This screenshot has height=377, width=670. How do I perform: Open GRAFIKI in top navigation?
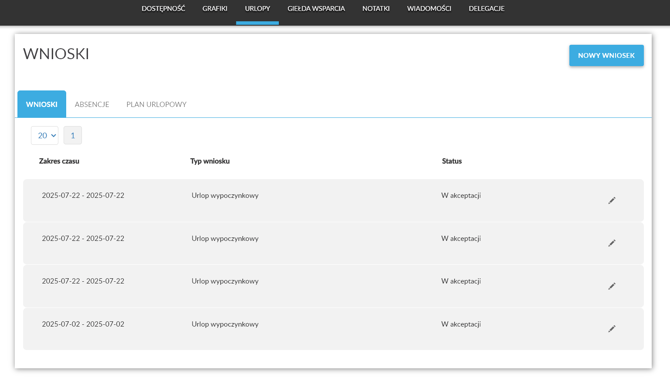click(x=215, y=9)
